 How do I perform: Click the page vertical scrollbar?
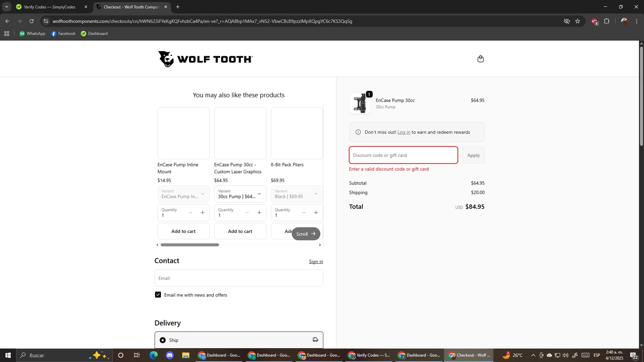pos(641,96)
